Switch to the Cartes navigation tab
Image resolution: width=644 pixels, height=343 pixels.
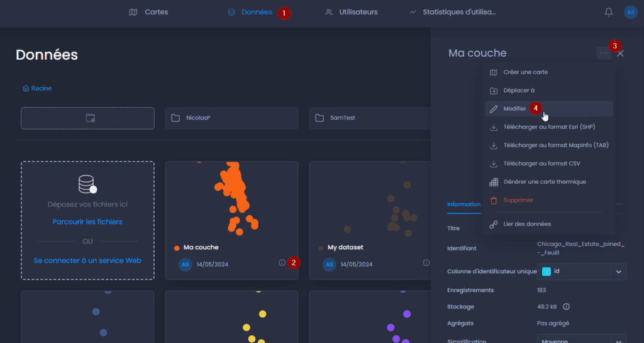tap(148, 12)
